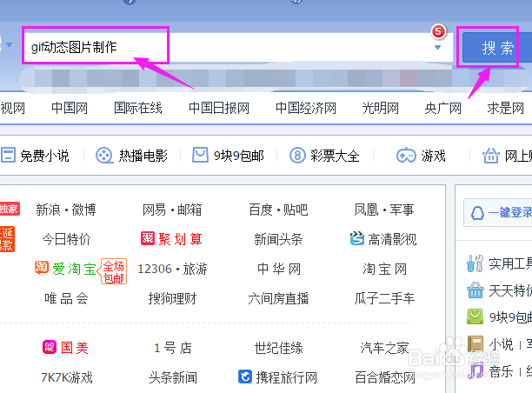
Task: Open 1号店 link
Action: pyautogui.click(x=173, y=348)
